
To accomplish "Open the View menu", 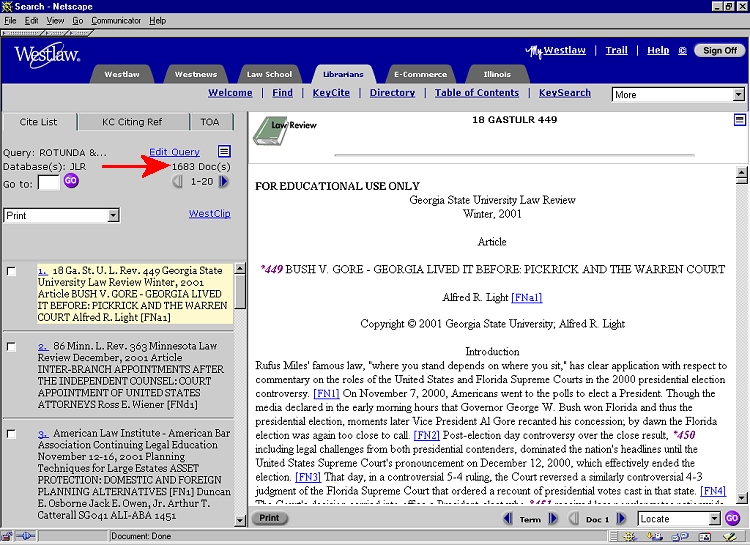I will point(55,21).
